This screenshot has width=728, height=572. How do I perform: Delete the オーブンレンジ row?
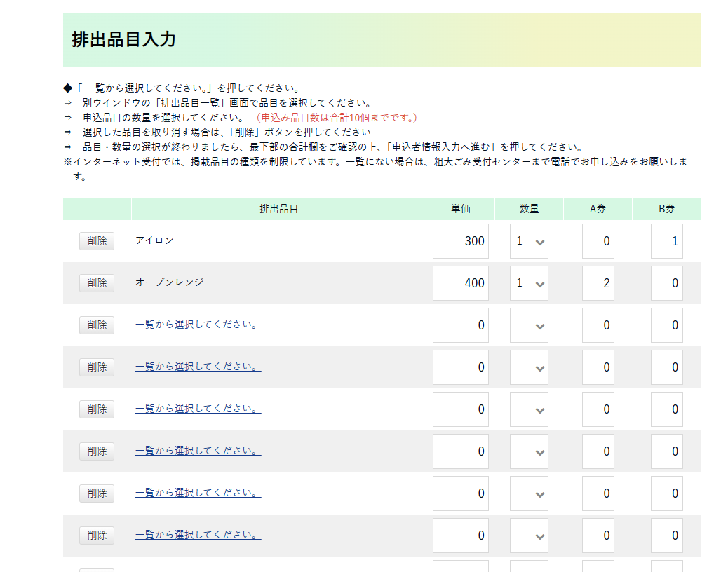tap(96, 283)
